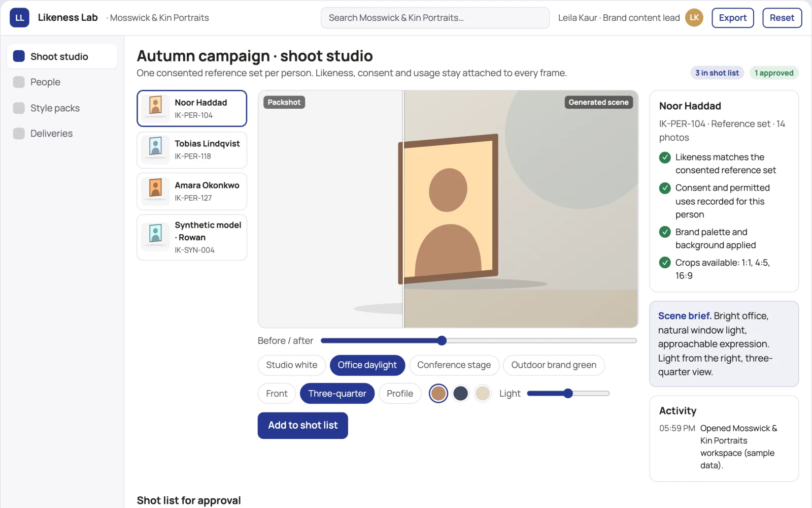Click Noor Haddad's portrait thumbnail icon

pyautogui.click(x=156, y=108)
